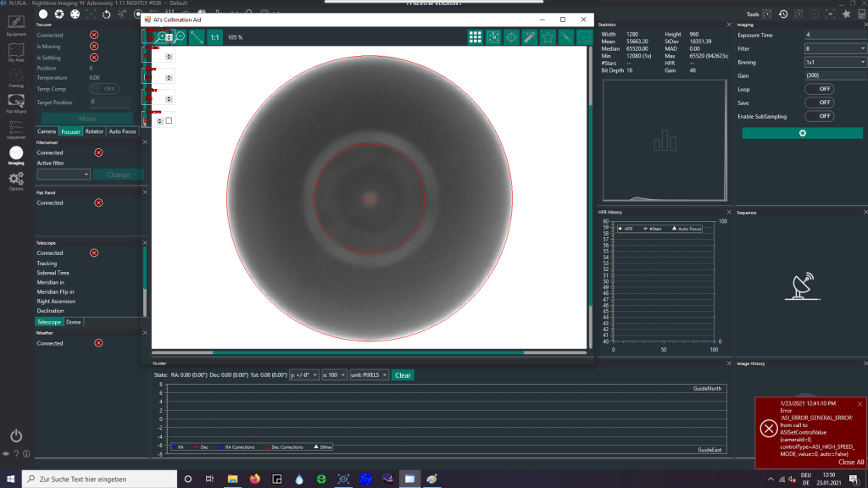Click the grid overlay icon in collimation toolbar
The width and height of the screenshot is (868, 488).
click(476, 37)
